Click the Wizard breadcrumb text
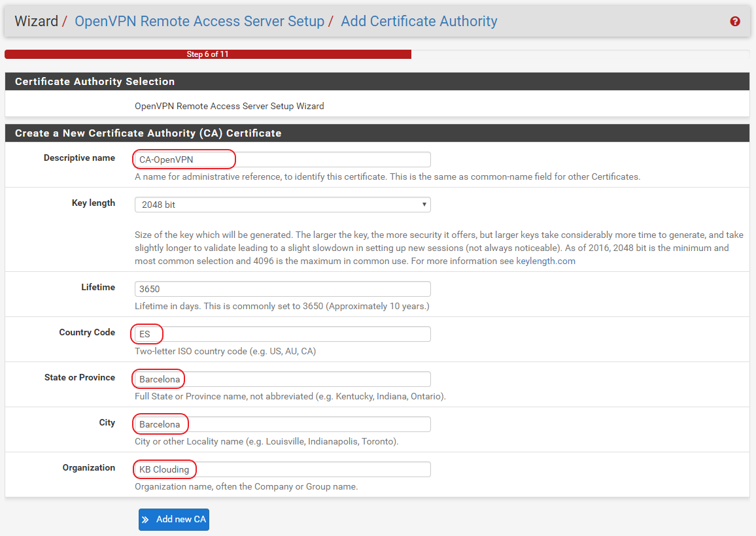This screenshot has width=756, height=536. [36, 21]
